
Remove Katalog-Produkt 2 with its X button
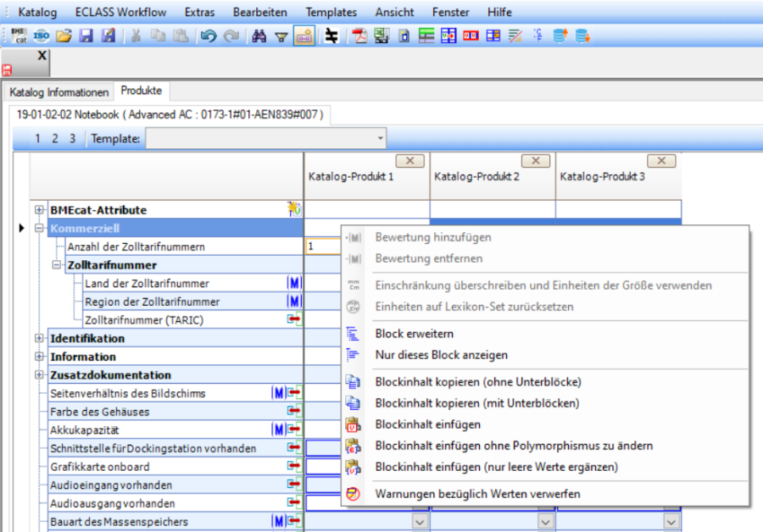pyautogui.click(x=536, y=161)
